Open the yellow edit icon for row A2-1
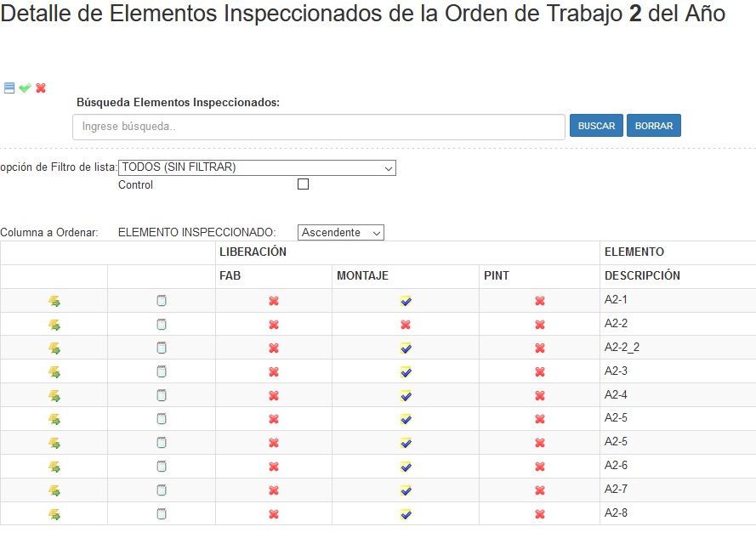Image resolution: width=756 pixels, height=538 pixels. [54, 301]
